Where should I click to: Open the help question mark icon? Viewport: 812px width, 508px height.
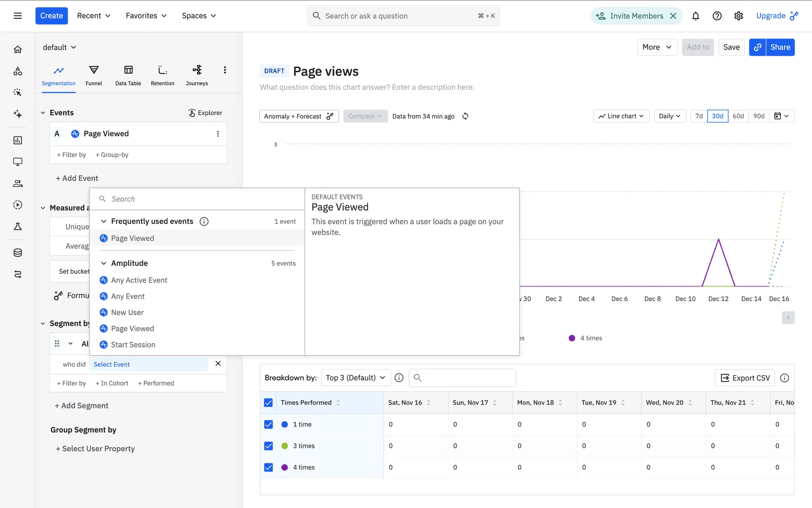click(x=717, y=16)
